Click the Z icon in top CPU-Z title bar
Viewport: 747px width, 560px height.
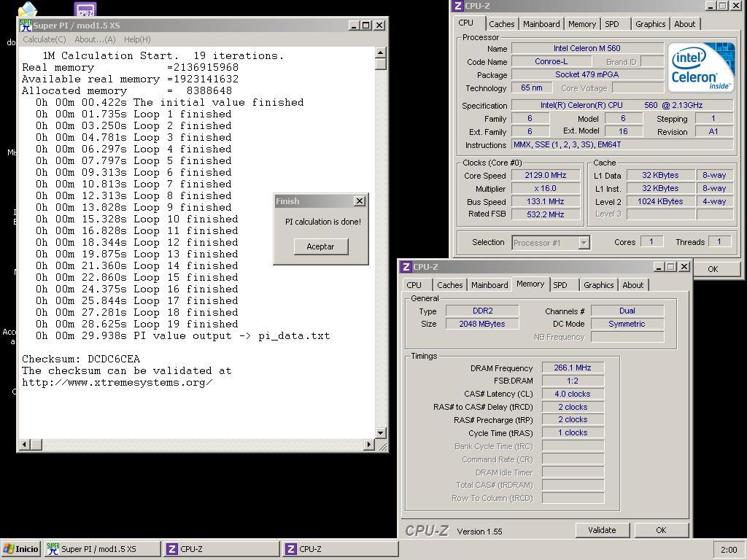[458, 6]
